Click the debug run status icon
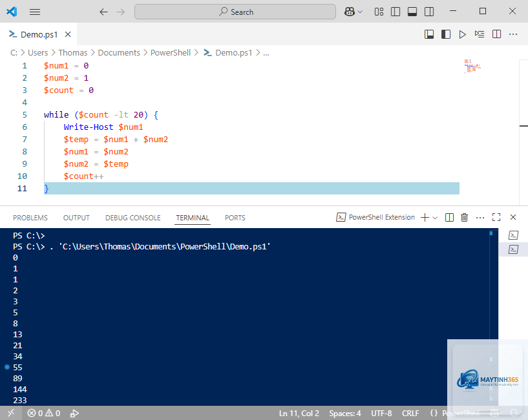 [x=74, y=414]
